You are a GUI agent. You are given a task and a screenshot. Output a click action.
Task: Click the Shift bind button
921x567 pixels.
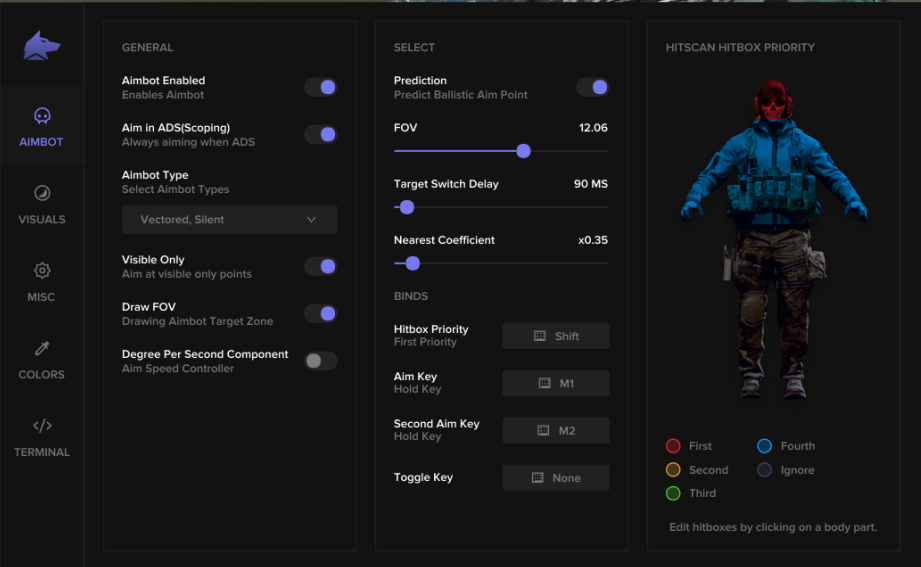pos(556,336)
